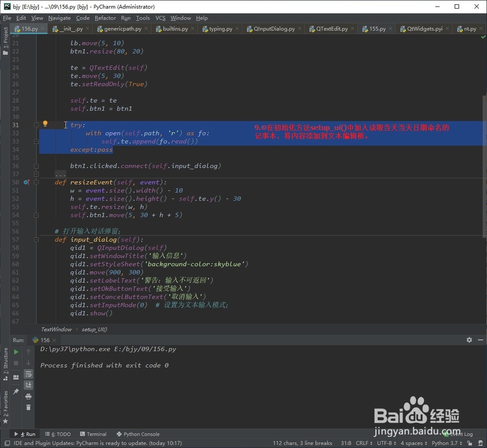Viewport: 487px width, 448px height.
Task: Click the setup_UI() breadcrumb
Action: pyautogui.click(x=94, y=329)
